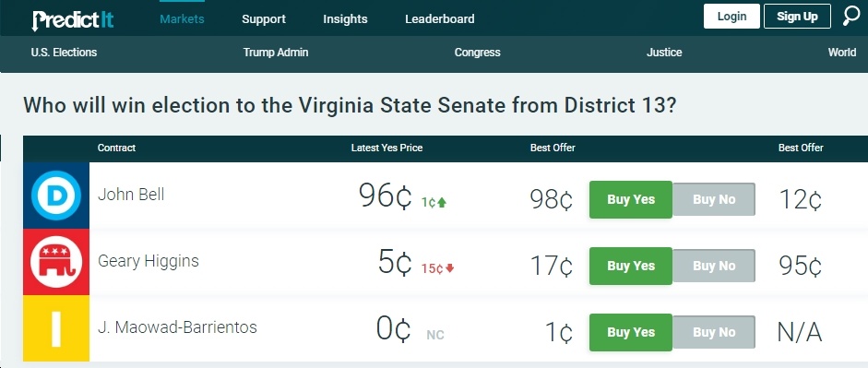Screen dimensions: 868x368
Task: Open the search magnifier icon
Action: coord(851,16)
